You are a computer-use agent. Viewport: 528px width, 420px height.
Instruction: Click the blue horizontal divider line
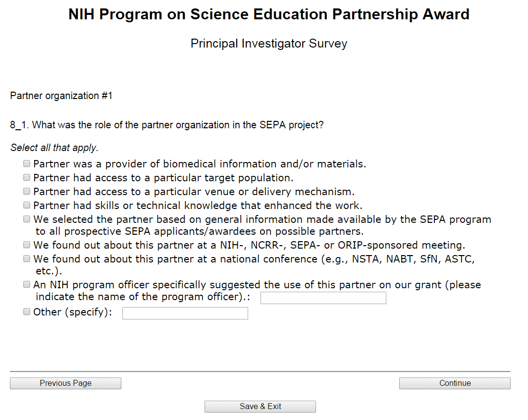(260, 371)
